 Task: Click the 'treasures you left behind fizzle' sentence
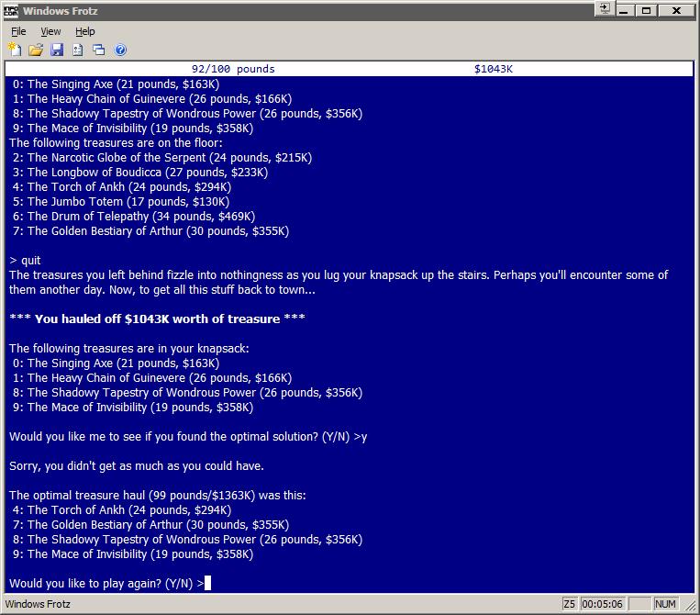click(x=339, y=283)
